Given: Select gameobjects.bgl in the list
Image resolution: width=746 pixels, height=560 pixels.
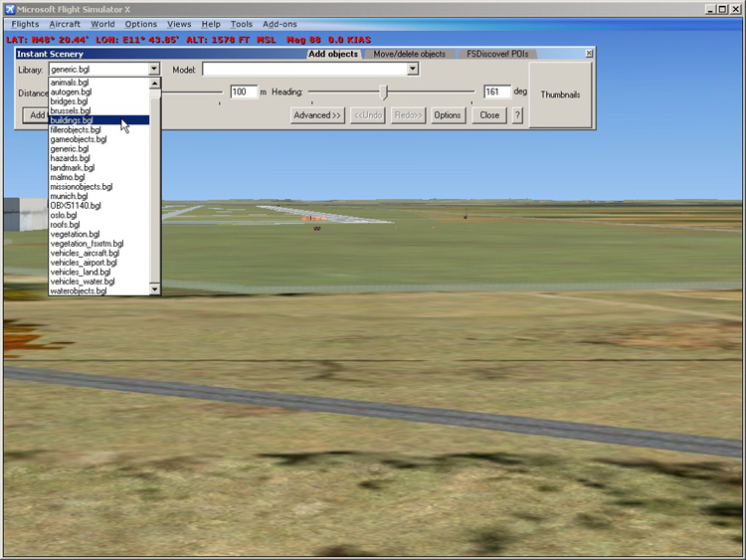Looking at the screenshot, I should 98,139.
